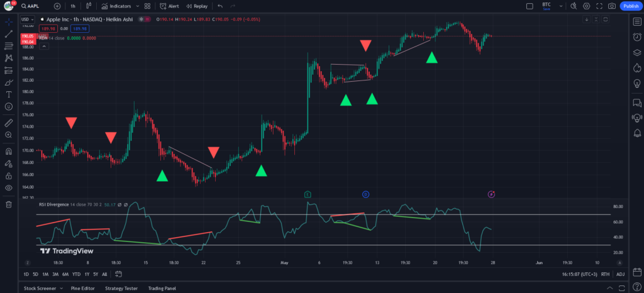
Task: Open the ideas lightbulb panel
Action: point(637,83)
